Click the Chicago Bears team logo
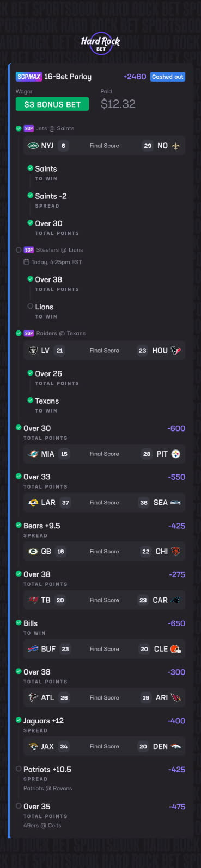 click(x=175, y=551)
